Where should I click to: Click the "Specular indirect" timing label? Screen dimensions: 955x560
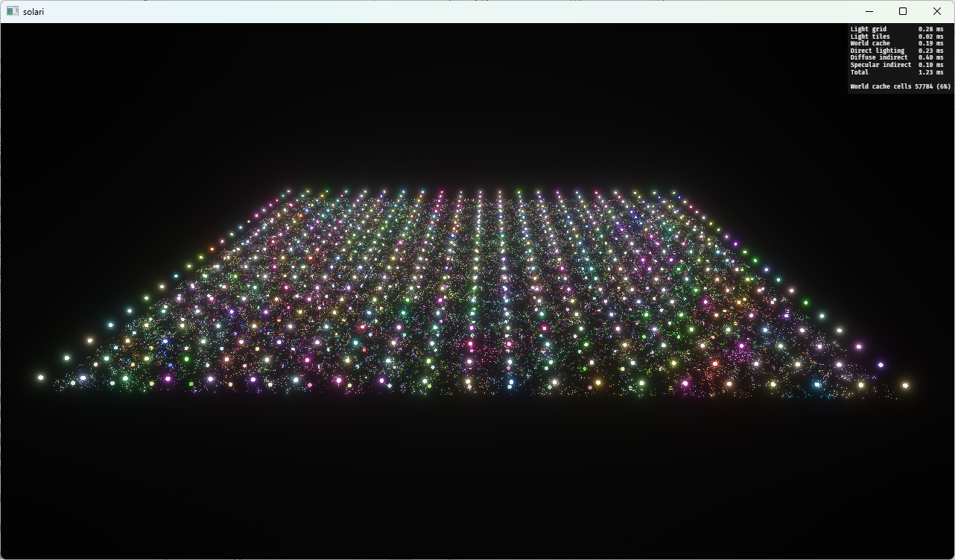[x=881, y=65]
